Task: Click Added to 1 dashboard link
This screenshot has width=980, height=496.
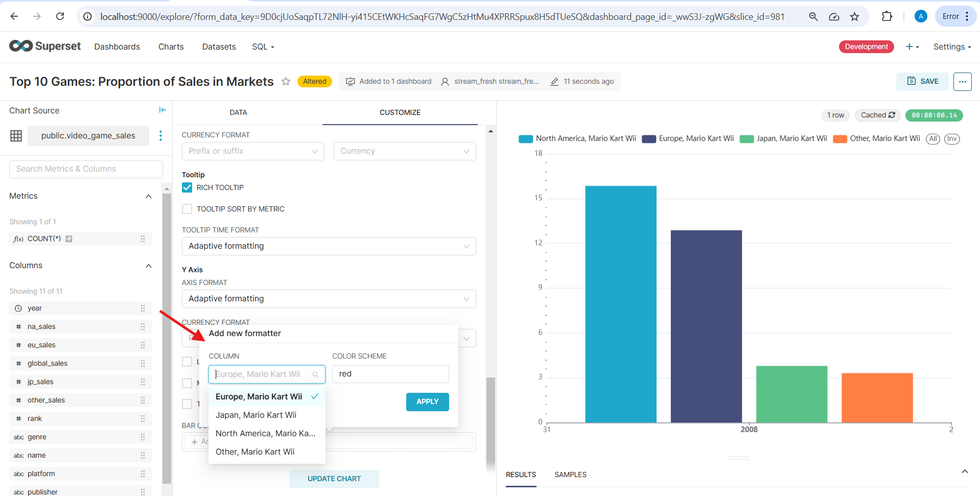Action: pos(395,82)
